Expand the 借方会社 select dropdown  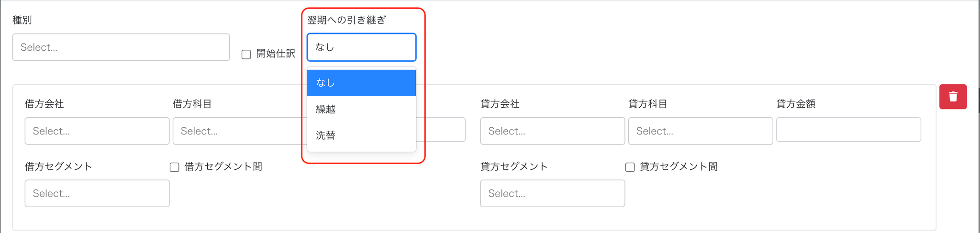[x=97, y=131]
